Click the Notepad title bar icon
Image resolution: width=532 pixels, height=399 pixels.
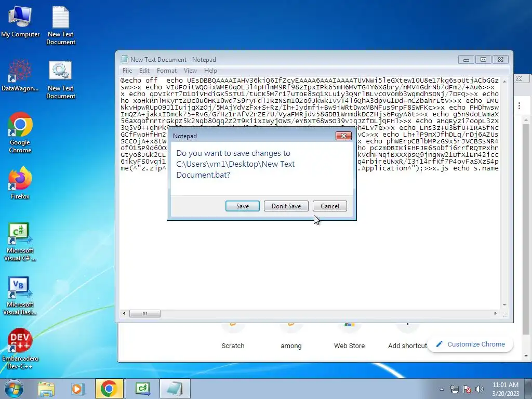pos(125,59)
